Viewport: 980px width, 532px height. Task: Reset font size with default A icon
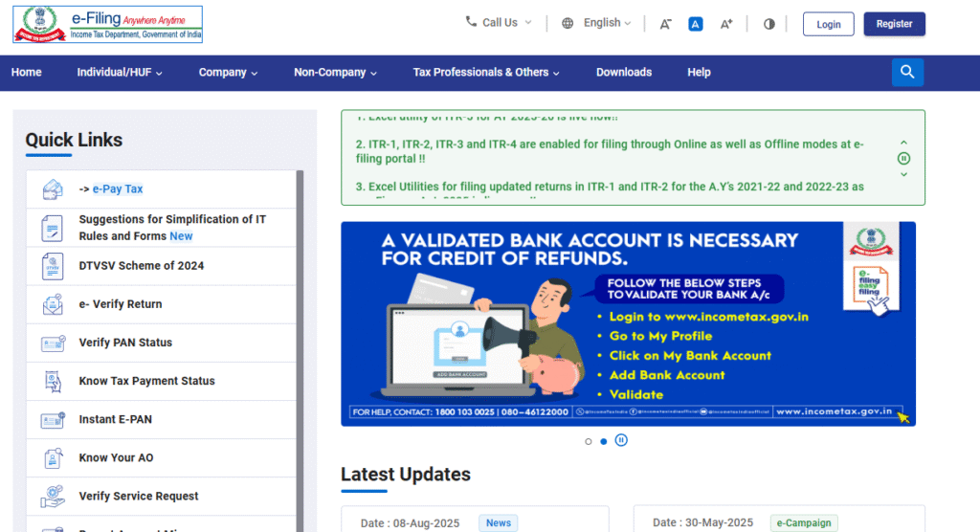(696, 24)
